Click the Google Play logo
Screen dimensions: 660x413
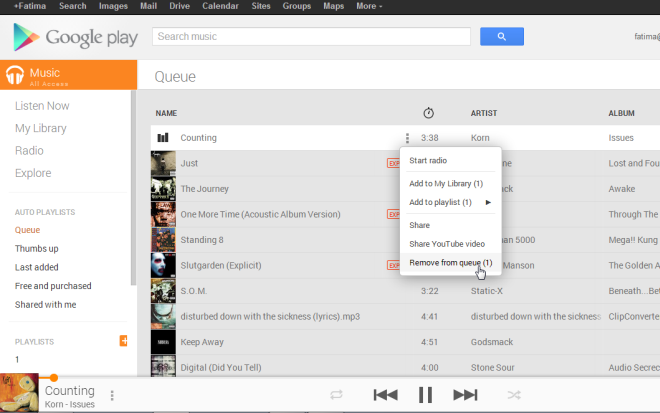75,37
